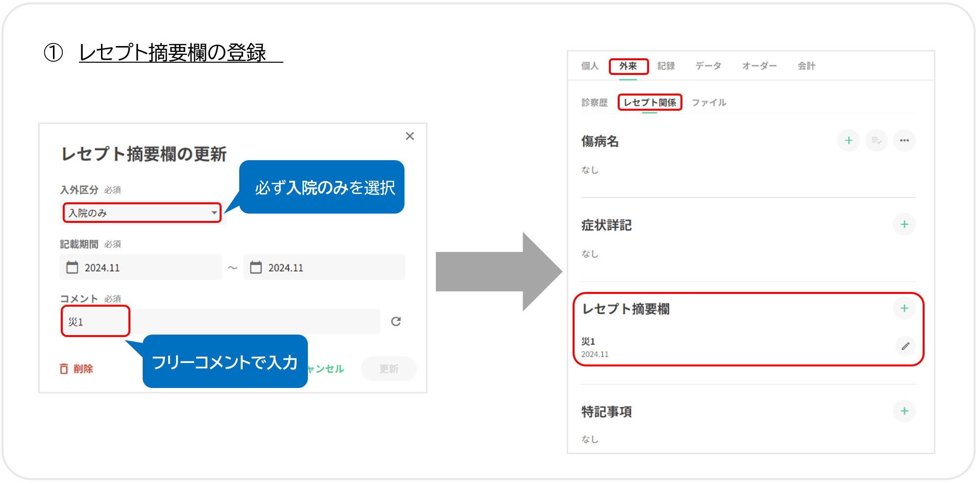Image resolution: width=980 pixels, height=484 pixels.
Task: Edit the 災1 entry with pencil icon
Action: 905,346
